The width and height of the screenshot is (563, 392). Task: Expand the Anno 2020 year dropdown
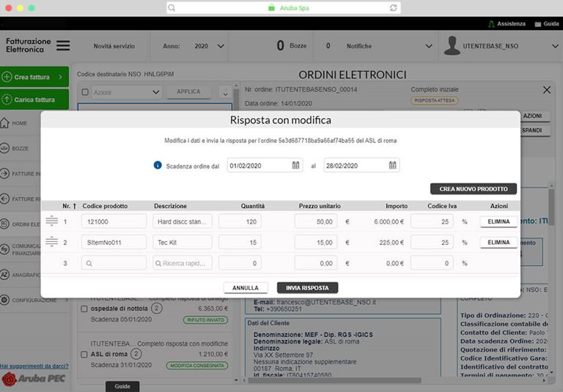221,46
